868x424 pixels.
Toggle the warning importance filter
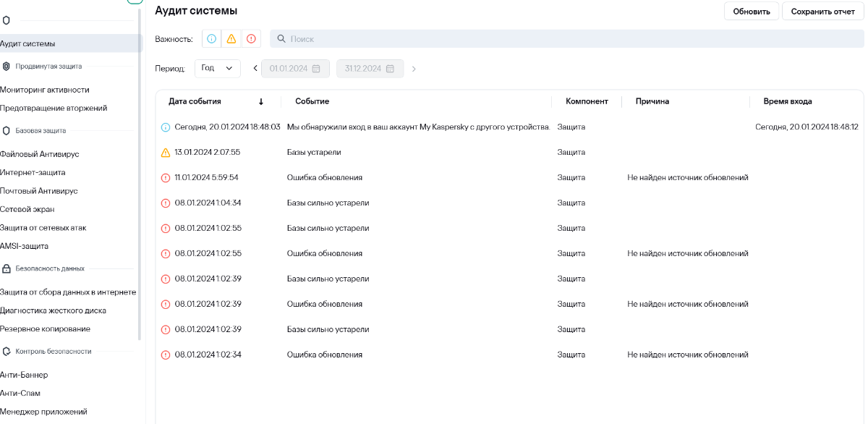click(x=231, y=39)
